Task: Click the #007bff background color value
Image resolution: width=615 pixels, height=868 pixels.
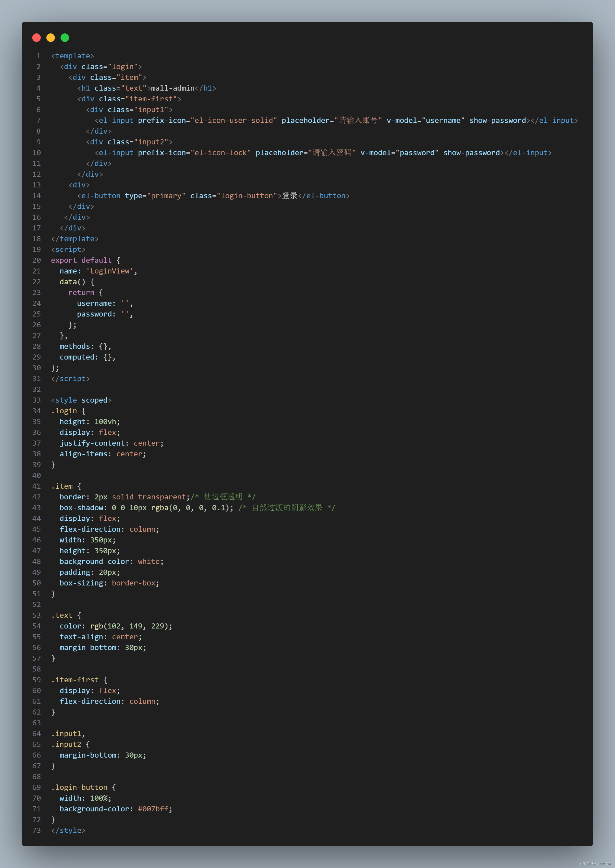Action: tap(153, 809)
